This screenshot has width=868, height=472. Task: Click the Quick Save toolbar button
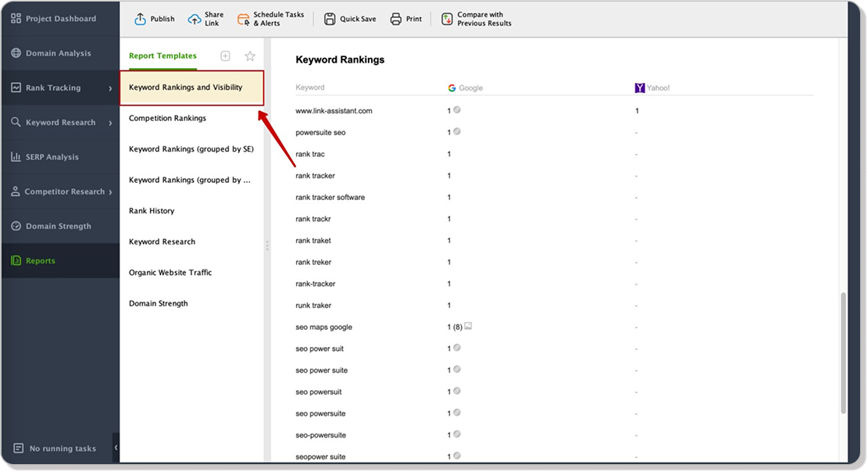(350, 19)
